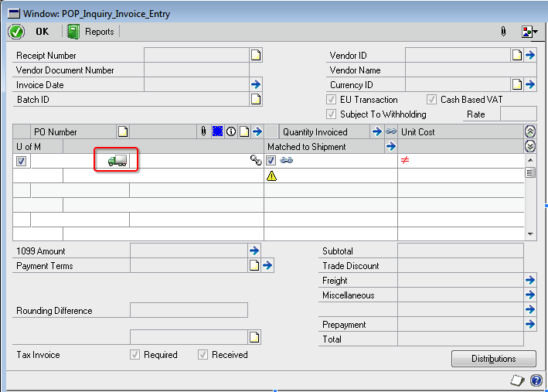Click the paperclip attachment icon in toolbar
The height and width of the screenshot is (392, 548).
(x=503, y=32)
